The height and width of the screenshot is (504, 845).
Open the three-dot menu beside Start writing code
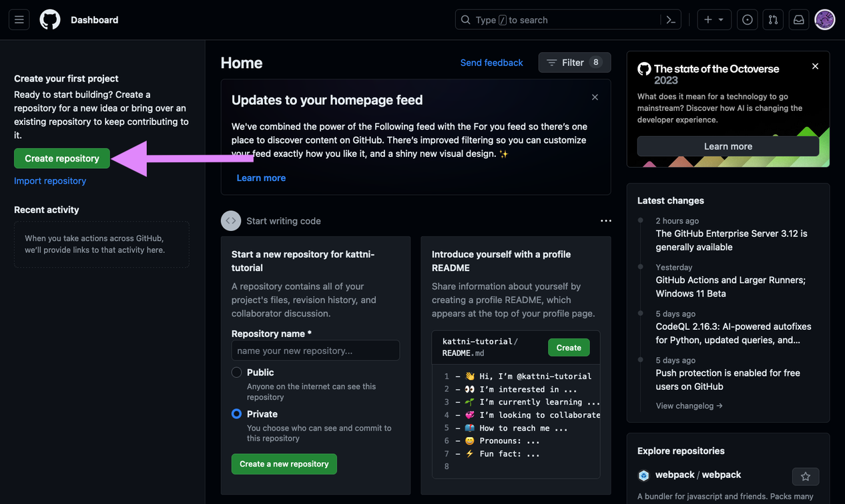605,221
